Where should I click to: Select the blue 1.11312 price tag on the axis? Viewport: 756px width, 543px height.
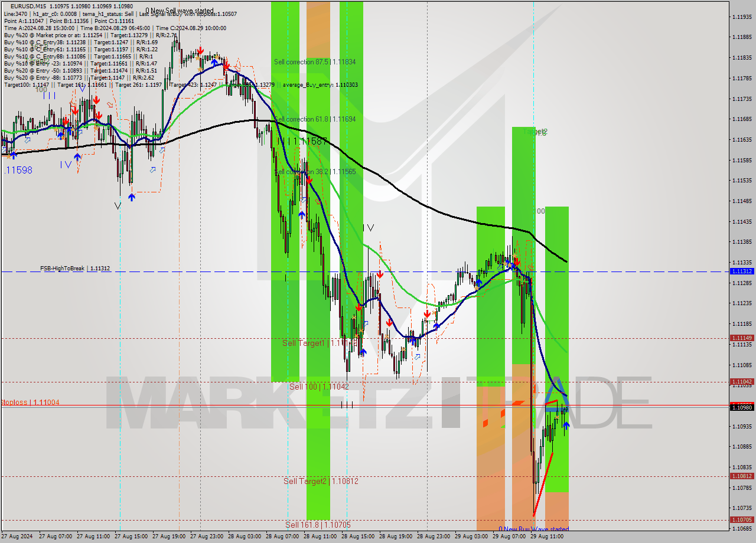click(x=742, y=271)
